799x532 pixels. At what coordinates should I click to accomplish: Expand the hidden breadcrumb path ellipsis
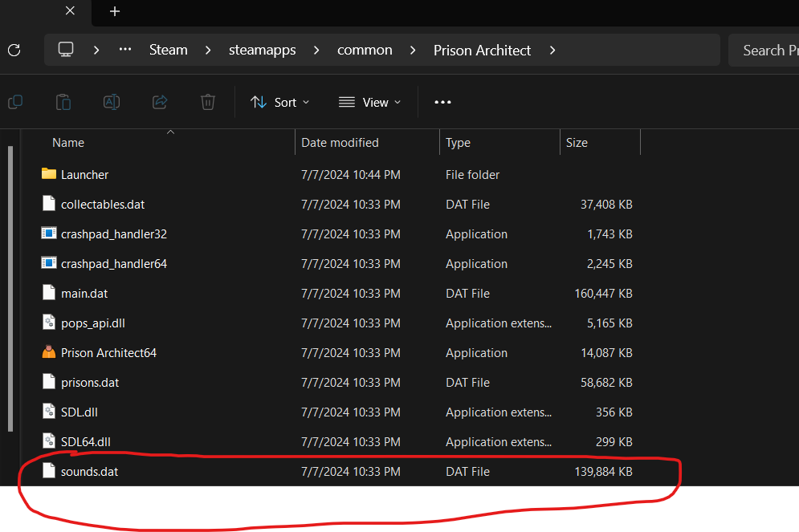tap(124, 50)
